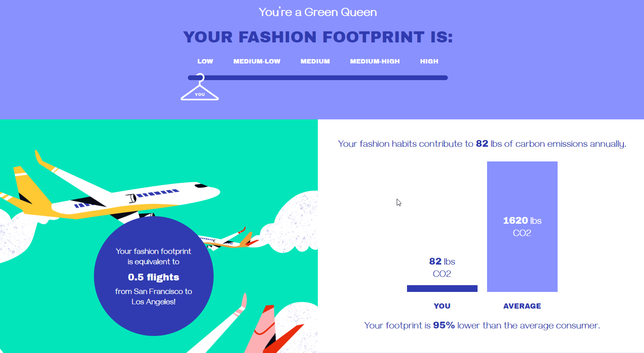The image size is (644, 353).
Task: Click the AVERAGE label under the chart
Action: [x=522, y=306]
